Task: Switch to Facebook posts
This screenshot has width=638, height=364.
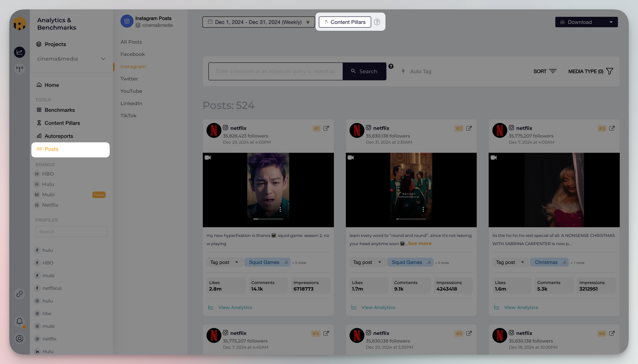Action: click(x=133, y=54)
